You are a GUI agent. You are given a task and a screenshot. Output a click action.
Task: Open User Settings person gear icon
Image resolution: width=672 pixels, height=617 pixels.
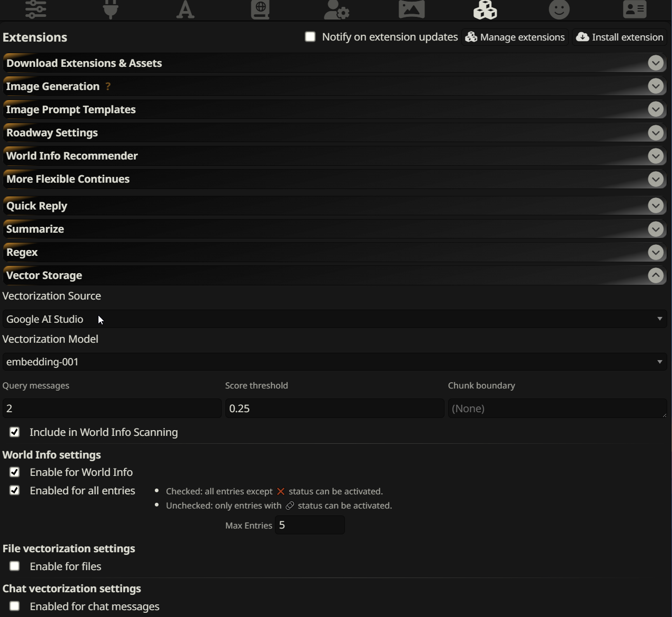click(x=336, y=9)
